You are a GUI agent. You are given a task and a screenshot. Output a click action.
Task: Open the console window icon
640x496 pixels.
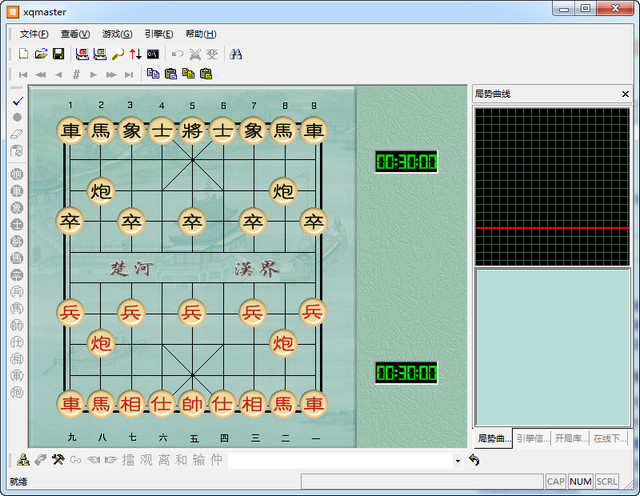coord(153,53)
